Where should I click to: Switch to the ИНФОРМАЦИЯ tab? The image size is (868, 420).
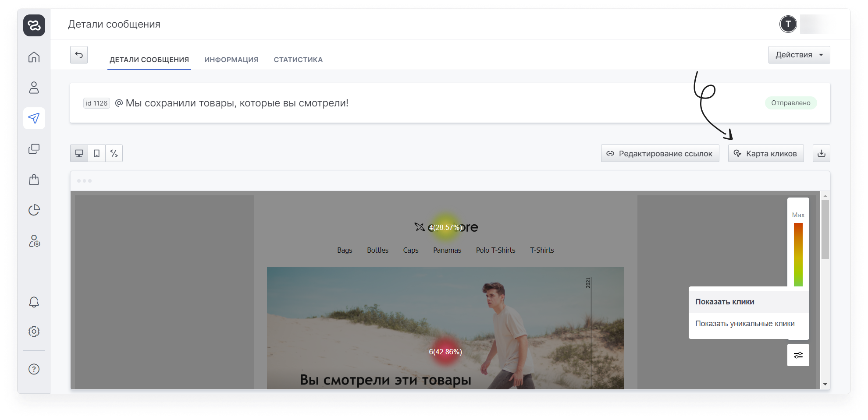[231, 60]
